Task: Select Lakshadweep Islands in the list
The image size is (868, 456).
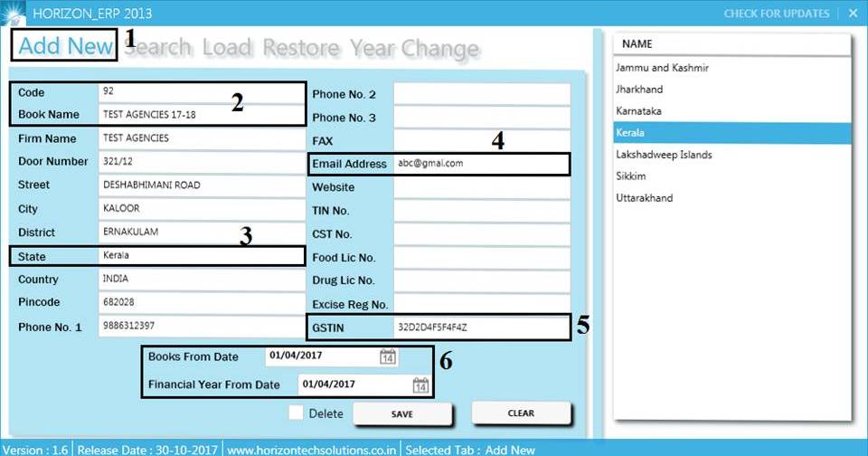Action: click(731, 155)
